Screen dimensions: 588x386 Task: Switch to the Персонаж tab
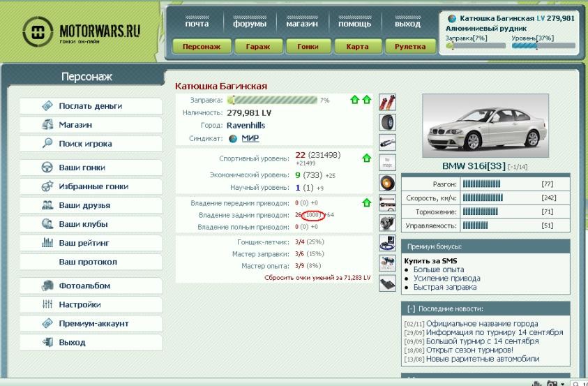202,47
